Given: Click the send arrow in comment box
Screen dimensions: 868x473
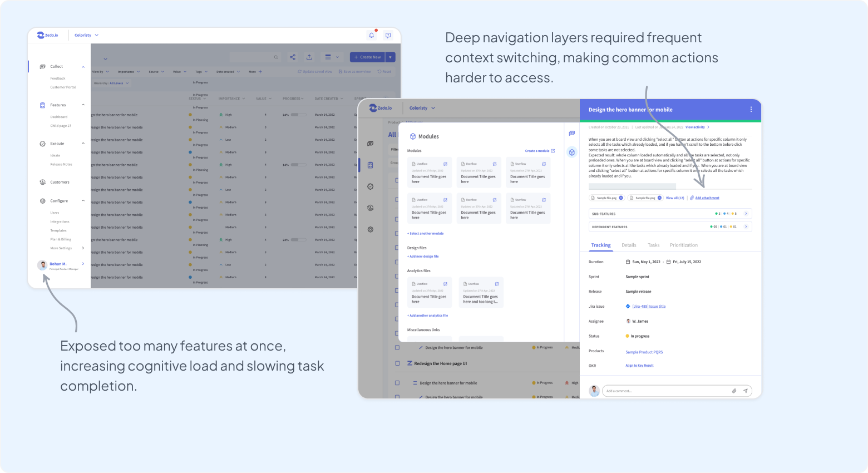Looking at the screenshot, I should coord(746,391).
